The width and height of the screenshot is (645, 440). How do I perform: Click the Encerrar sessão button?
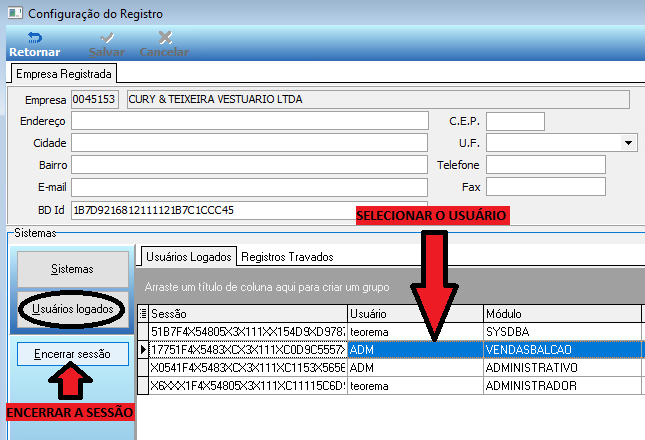pyautogui.click(x=72, y=354)
